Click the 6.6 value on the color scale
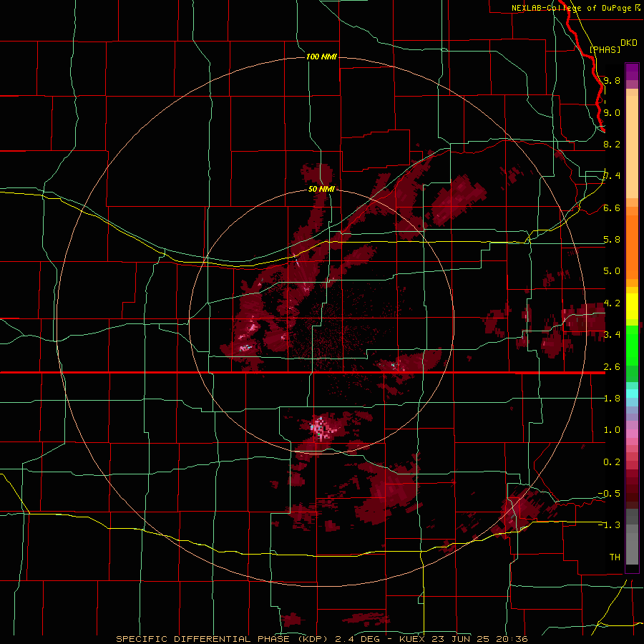 click(x=612, y=208)
